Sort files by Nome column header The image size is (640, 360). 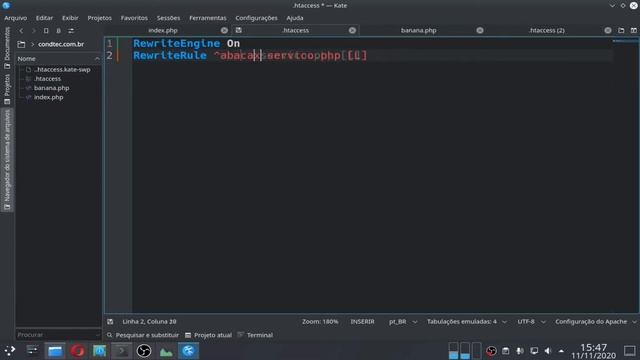coord(58,59)
